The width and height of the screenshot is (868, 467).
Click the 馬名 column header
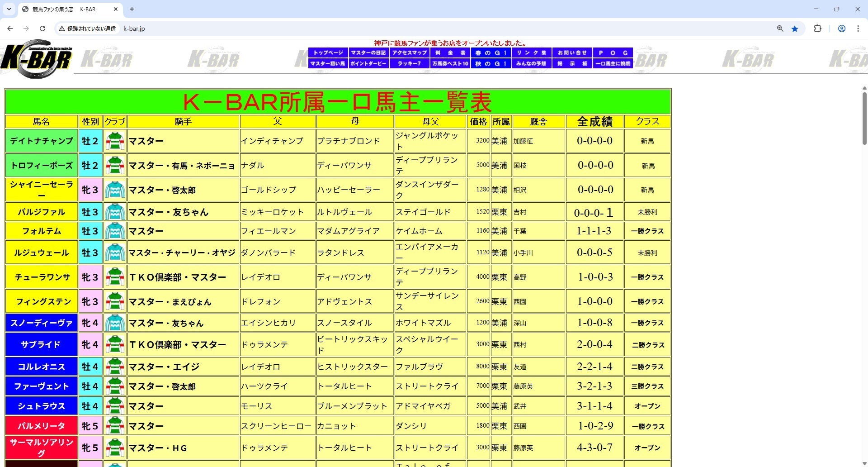(42, 121)
